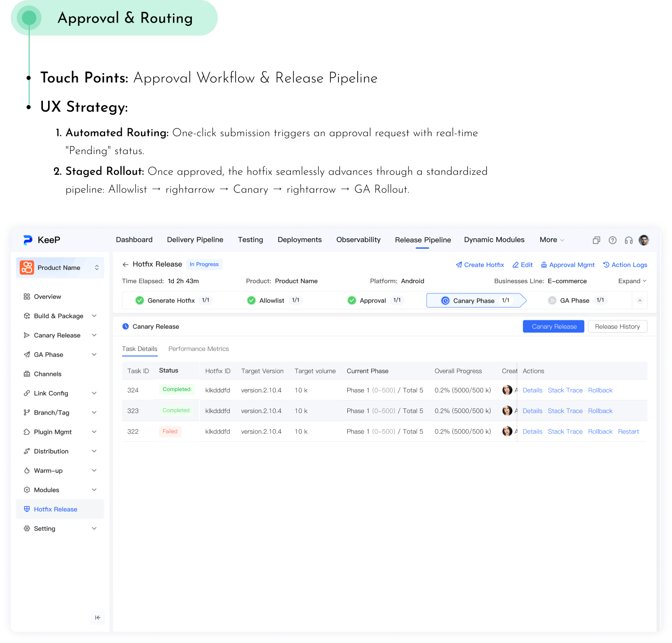Image resolution: width=672 pixels, height=643 pixels.
Task: Click the Setting gear icon
Action: 27,529
